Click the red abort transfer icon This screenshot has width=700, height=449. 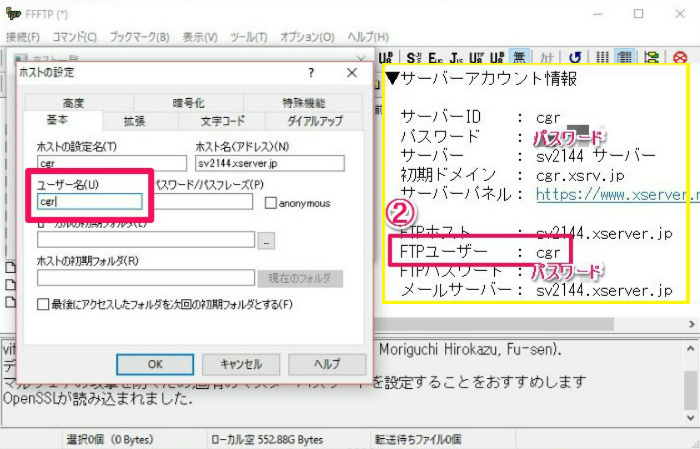coord(680,58)
